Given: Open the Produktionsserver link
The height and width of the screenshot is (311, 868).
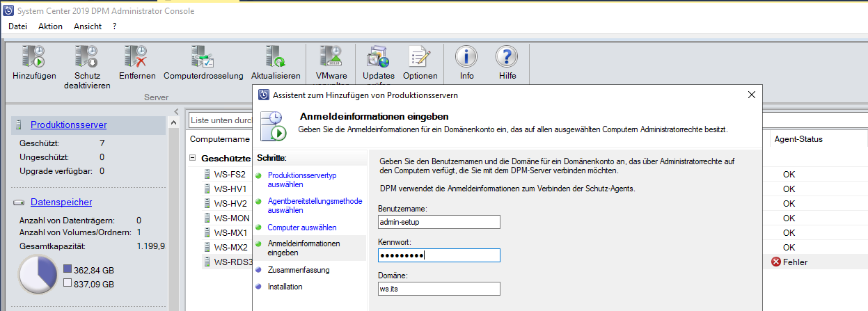Looking at the screenshot, I should pyautogui.click(x=68, y=125).
